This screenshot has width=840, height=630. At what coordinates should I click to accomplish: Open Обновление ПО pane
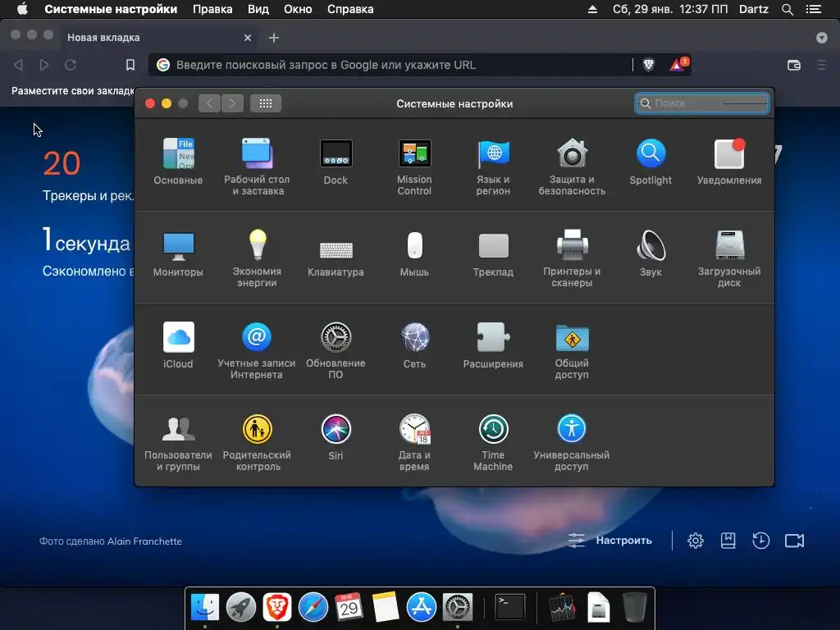[336, 350]
